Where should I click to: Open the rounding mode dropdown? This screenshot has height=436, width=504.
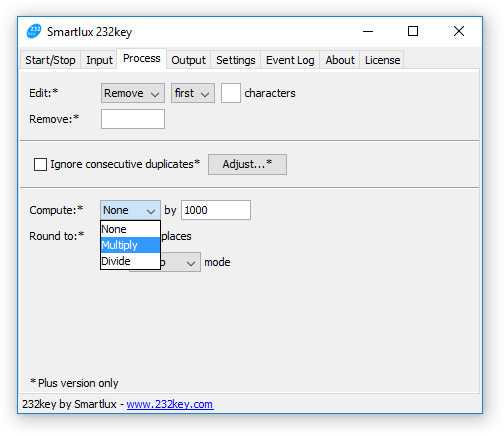point(181,262)
